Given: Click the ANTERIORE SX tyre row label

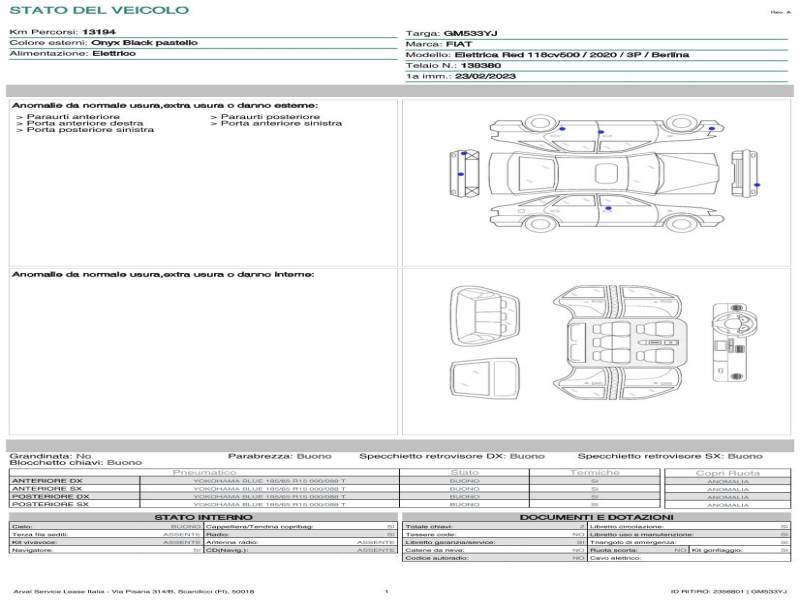Looking at the screenshot, I should 47,489.
